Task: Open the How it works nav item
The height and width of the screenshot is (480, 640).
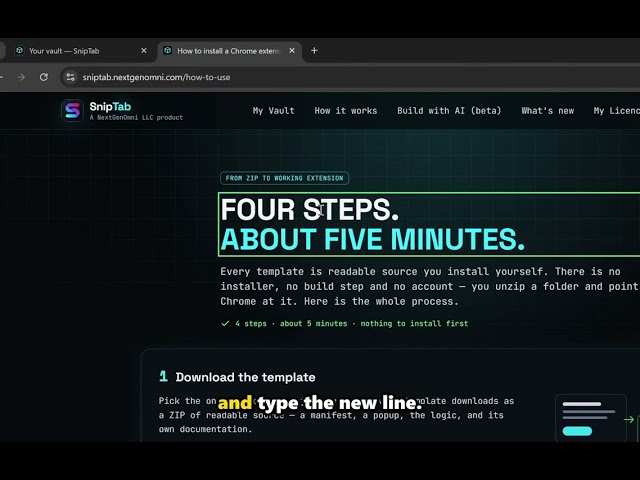Action: (x=346, y=111)
